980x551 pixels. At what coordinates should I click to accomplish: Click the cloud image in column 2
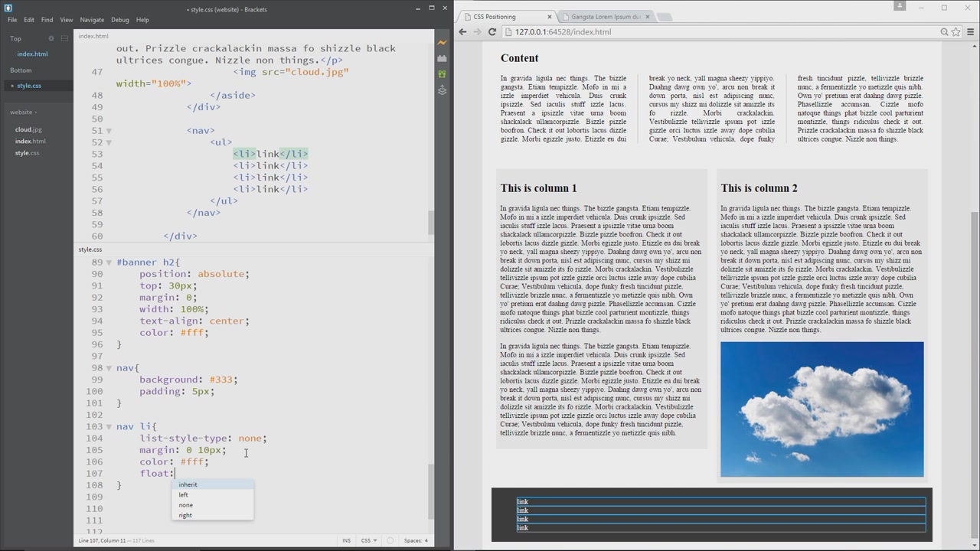822,409
